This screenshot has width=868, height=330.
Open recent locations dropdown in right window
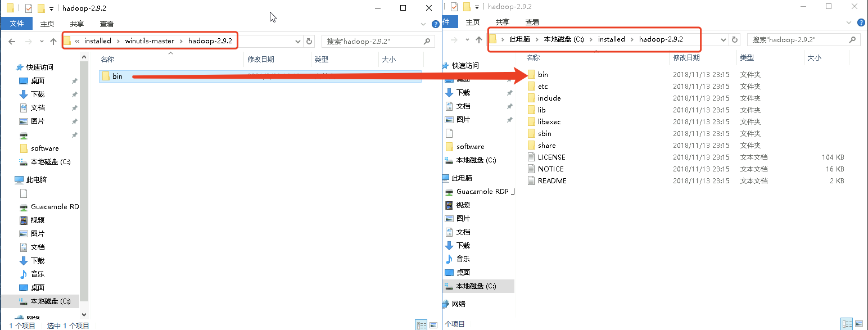[x=467, y=40]
